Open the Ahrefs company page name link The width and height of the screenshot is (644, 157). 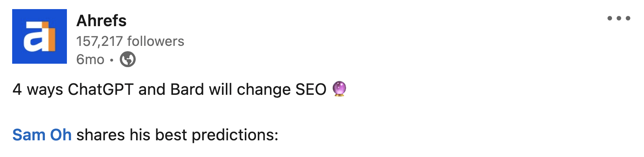tap(101, 20)
